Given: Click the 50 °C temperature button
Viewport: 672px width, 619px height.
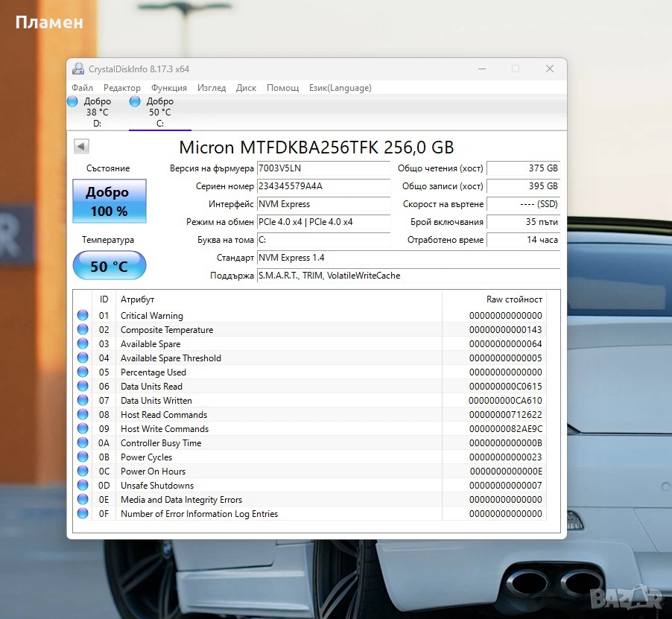Looking at the screenshot, I should pos(110,266).
